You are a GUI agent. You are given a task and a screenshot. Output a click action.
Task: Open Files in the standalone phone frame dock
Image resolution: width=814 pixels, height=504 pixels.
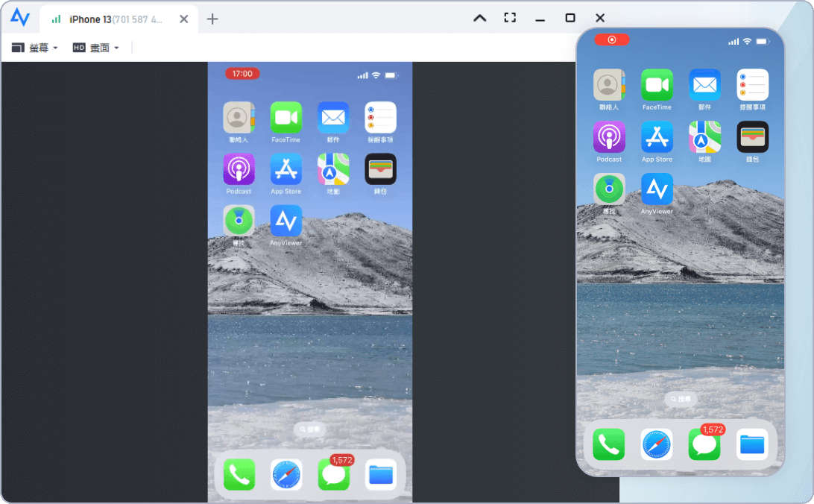click(x=752, y=444)
